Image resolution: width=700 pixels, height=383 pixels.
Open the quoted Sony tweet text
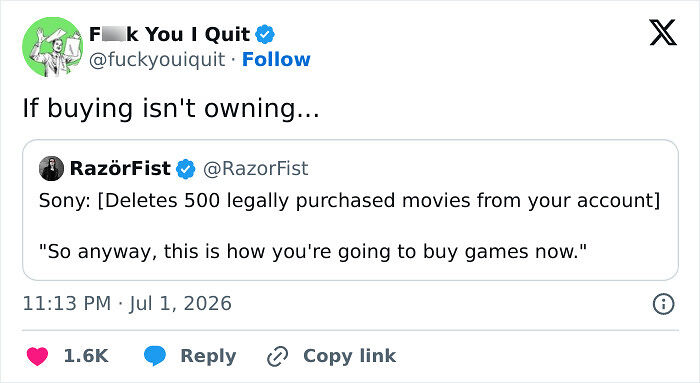(349, 225)
